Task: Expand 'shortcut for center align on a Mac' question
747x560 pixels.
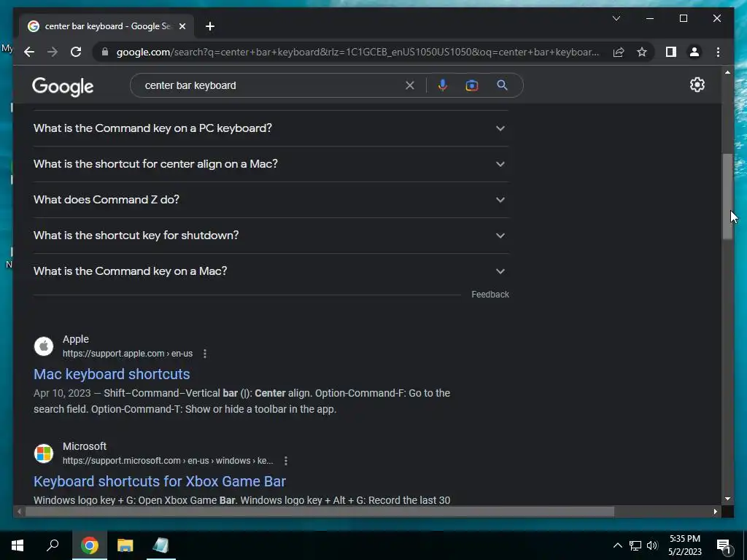Action: [x=271, y=164]
